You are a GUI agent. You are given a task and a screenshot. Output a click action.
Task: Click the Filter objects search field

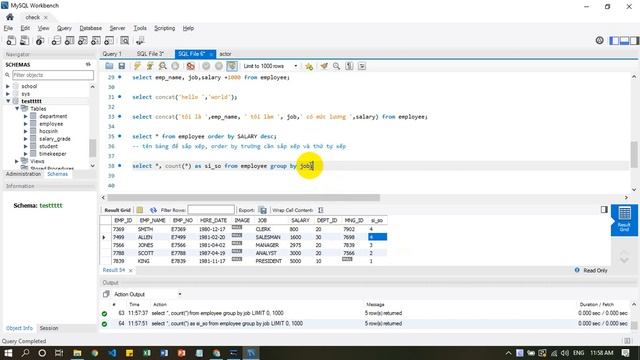click(53, 75)
